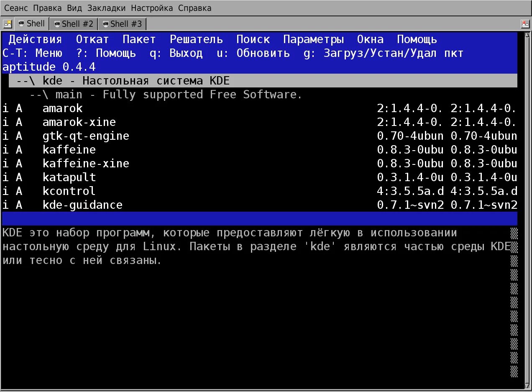Switch to the Shell #2 tab
Screen dimensions: 532x392
pyautogui.click(x=74, y=24)
